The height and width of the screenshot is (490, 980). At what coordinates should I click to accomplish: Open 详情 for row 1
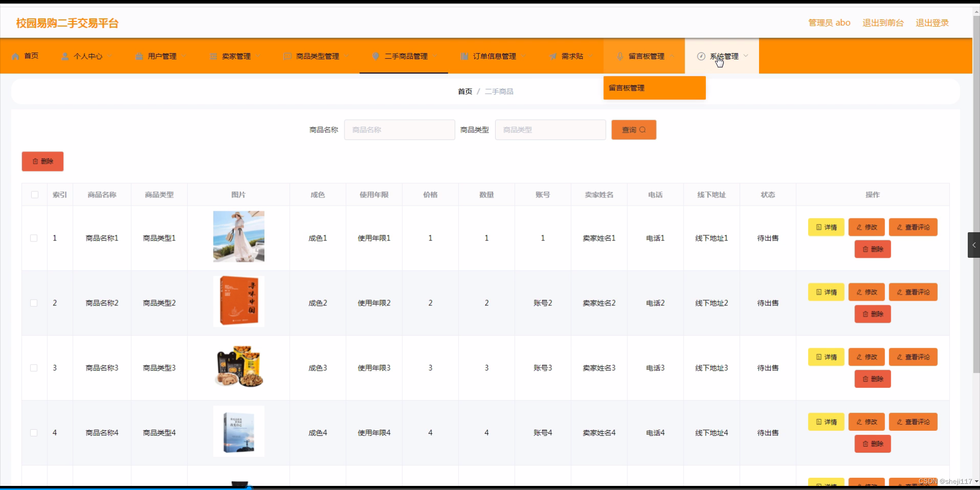(826, 227)
